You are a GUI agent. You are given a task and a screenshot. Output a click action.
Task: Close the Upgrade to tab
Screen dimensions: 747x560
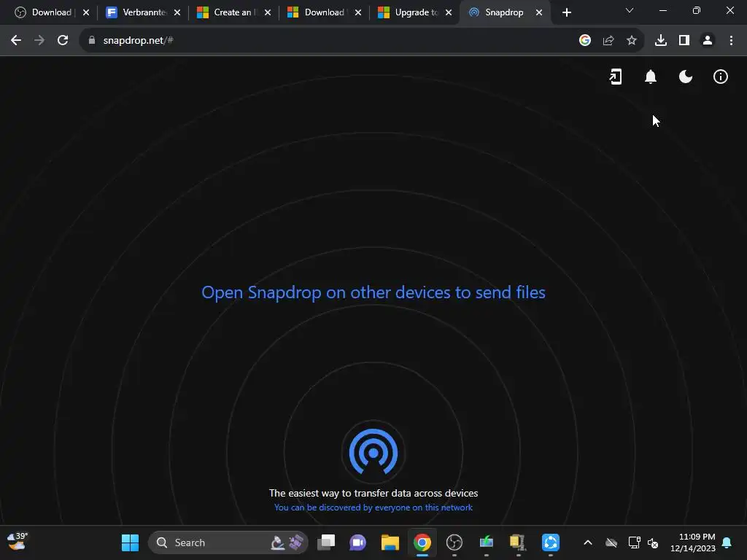449,12
